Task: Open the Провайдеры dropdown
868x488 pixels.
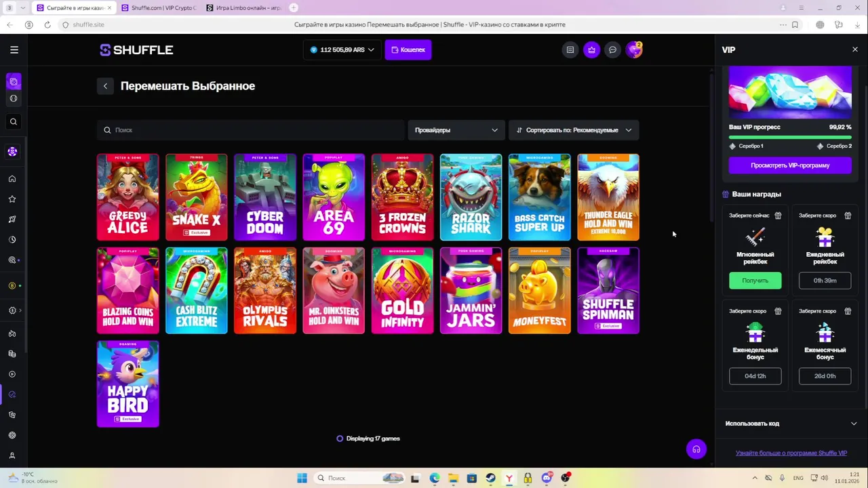Action: click(x=456, y=130)
